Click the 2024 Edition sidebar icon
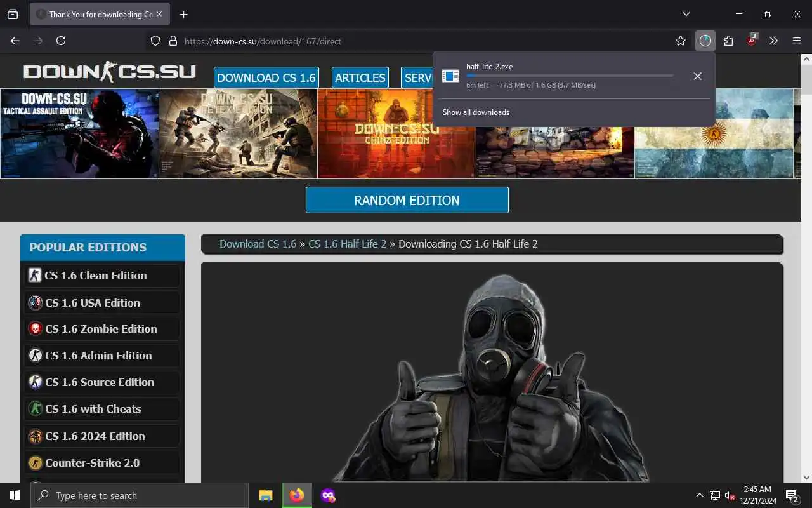Screen dimensions: 812x508 35,436
